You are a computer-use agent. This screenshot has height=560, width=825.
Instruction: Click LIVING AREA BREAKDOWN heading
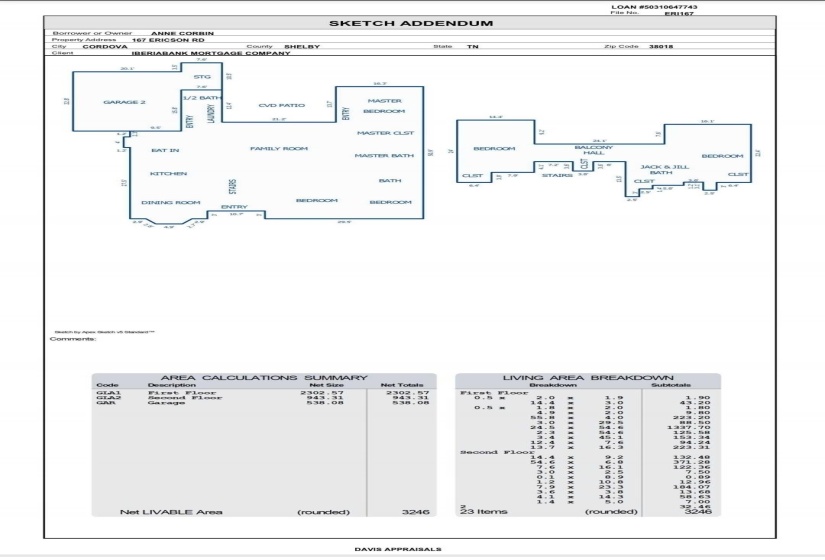pos(588,377)
